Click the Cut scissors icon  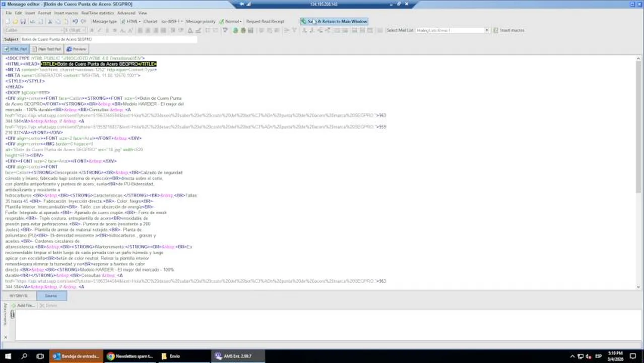pos(50,22)
